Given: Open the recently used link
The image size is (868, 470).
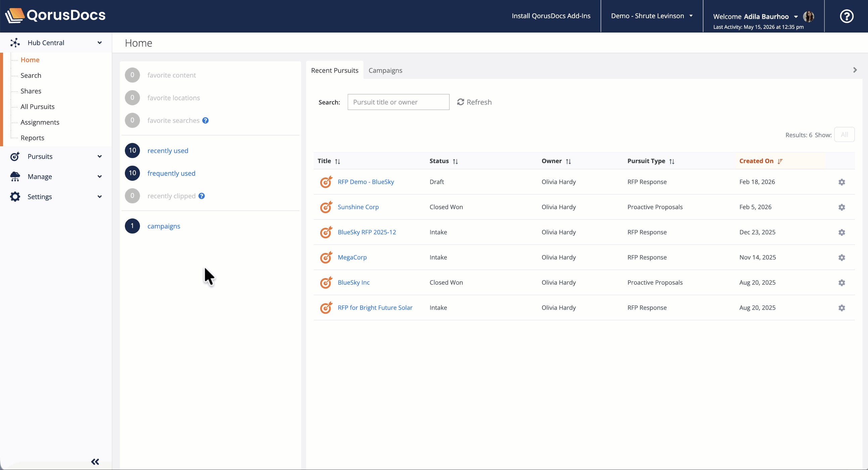Looking at the screenshot, I should 168,151.
